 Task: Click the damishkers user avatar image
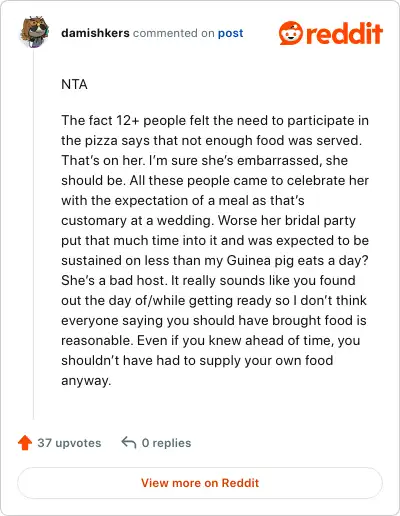point(35,32)
